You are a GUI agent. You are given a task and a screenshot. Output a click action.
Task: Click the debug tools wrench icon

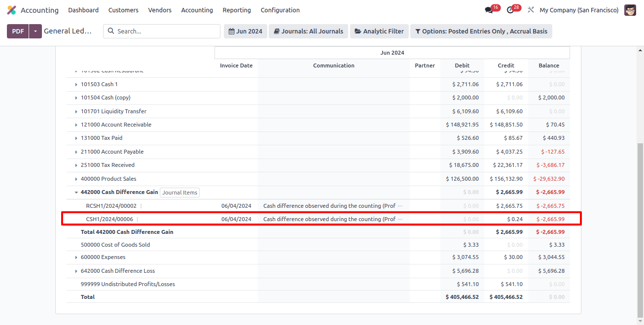[531, 10]
